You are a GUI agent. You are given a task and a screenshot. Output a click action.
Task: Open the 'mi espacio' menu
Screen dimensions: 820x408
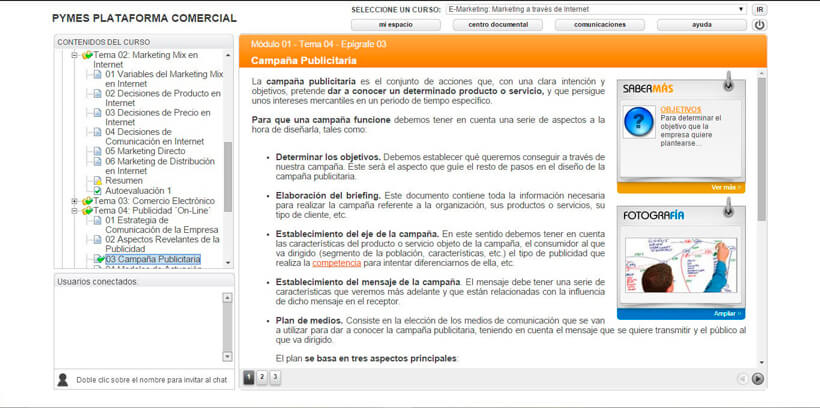[x=395, y=25]
